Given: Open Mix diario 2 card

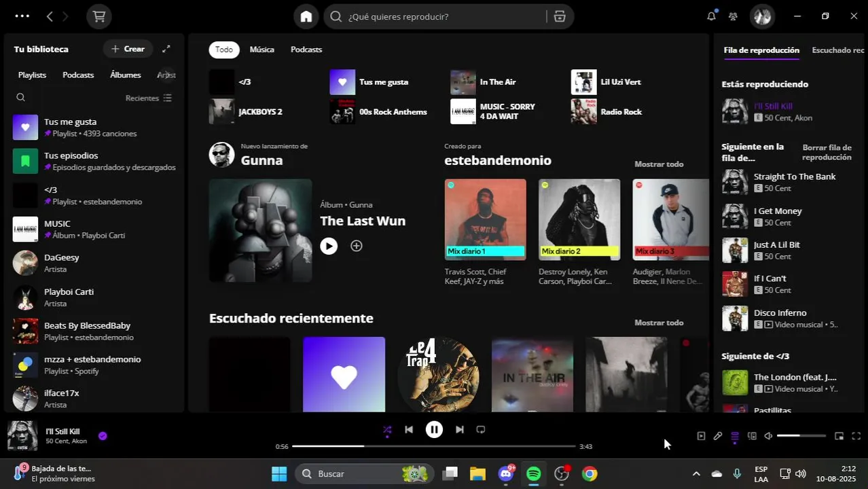Looking at the screenshot, I should pos(579,232).
